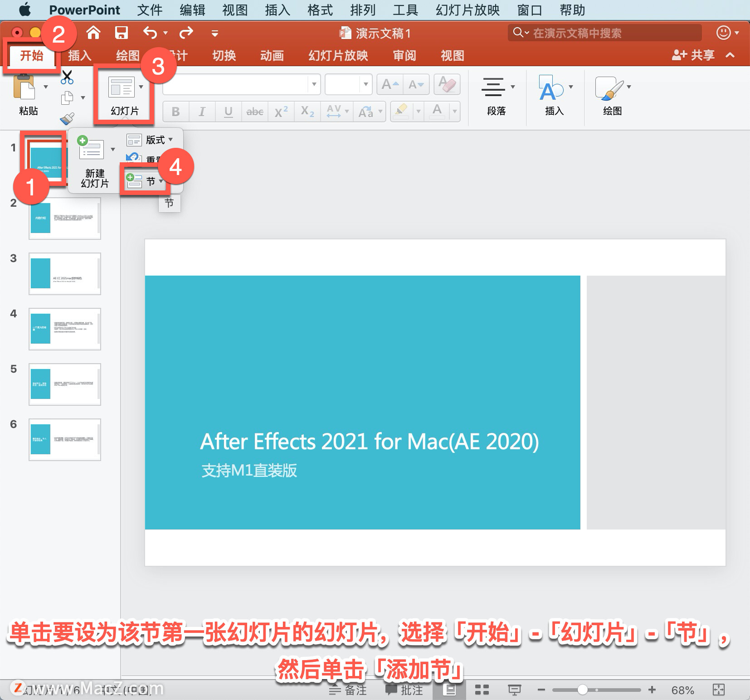
Task: Toggle Italic formatting button
Action: click(x=202, y=112)
